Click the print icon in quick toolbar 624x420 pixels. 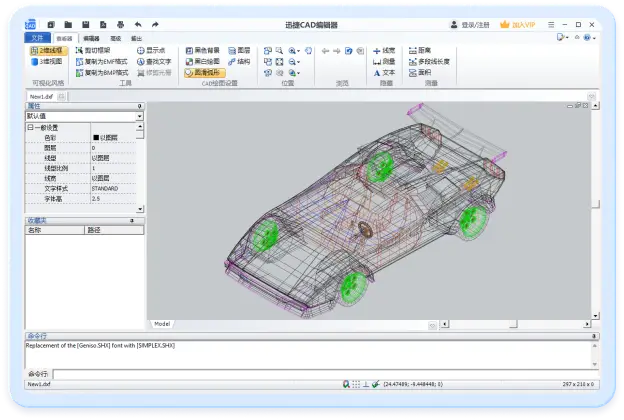coord(121,25)
